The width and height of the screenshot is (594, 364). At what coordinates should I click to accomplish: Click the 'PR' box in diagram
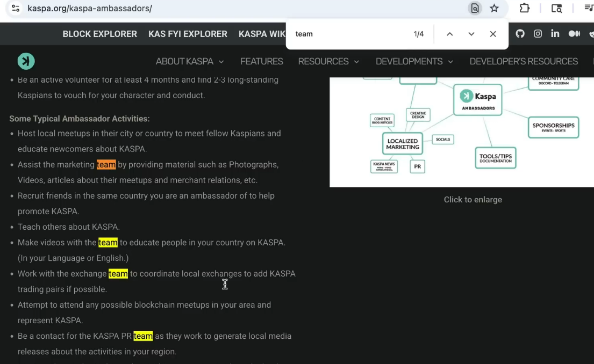[418, 166]
